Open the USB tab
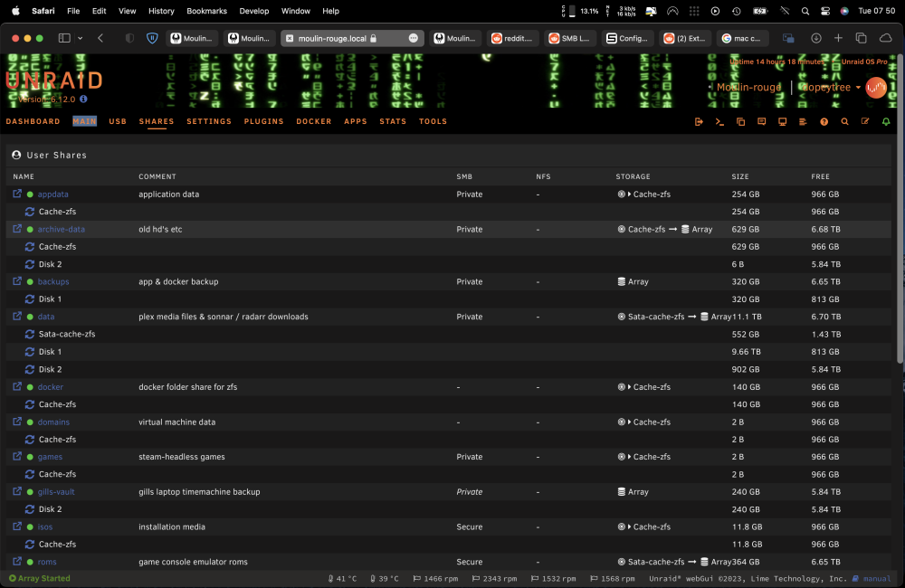905x588 pixels. [117, 121]
